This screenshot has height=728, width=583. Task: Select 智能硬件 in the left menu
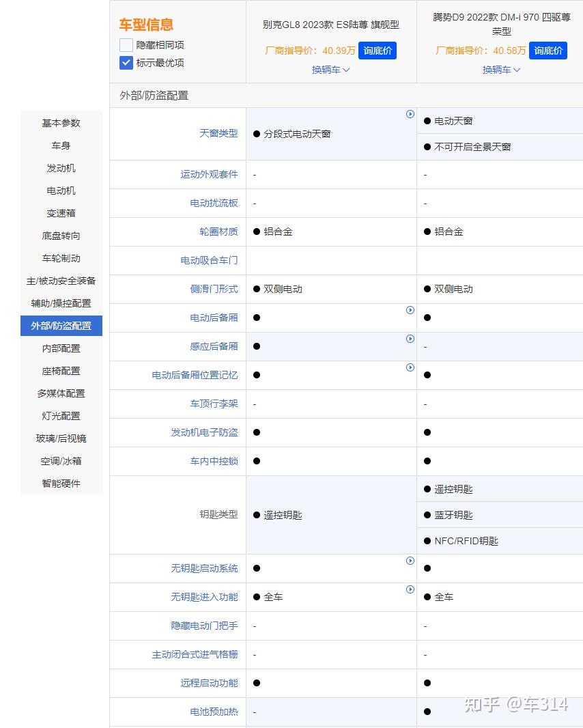(x=60, y=484)
